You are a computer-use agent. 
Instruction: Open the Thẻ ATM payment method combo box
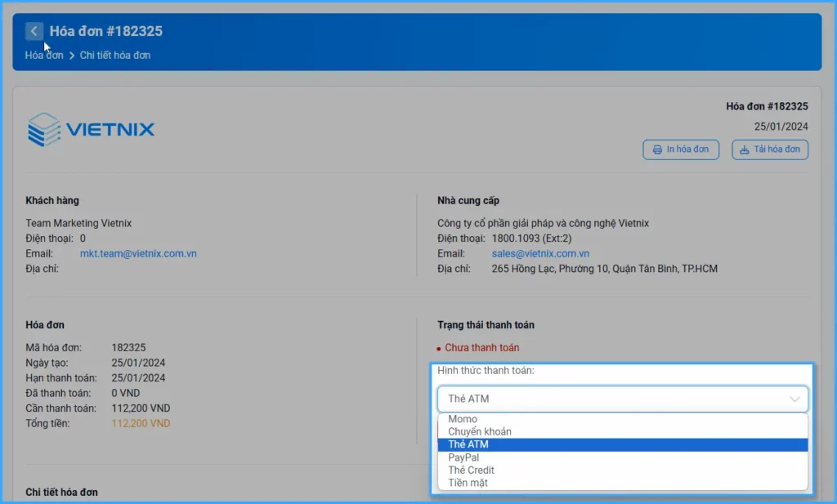621,399
